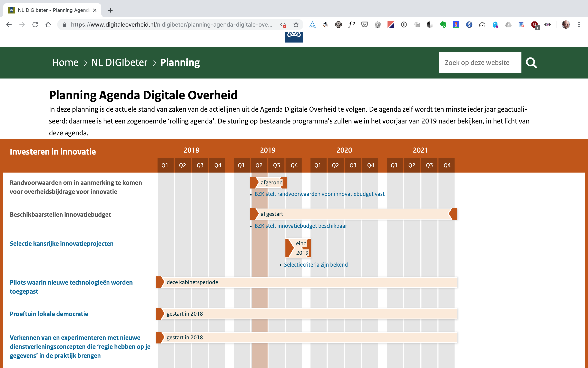Open the axe accessibility extension
This screenshot has height=368, width=588.
(312, 25)
